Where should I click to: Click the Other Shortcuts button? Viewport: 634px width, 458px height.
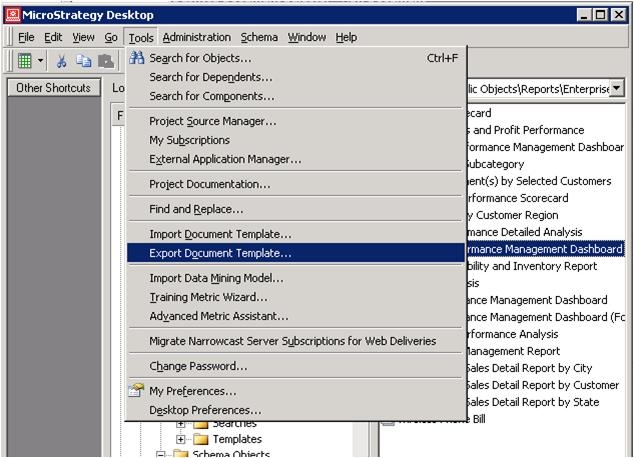53,88
